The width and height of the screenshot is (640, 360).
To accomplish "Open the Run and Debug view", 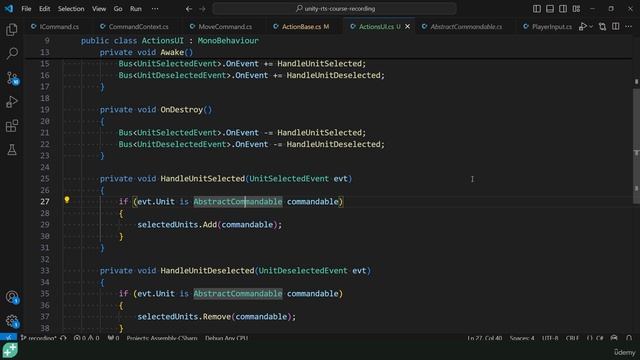I will point(12,102).
